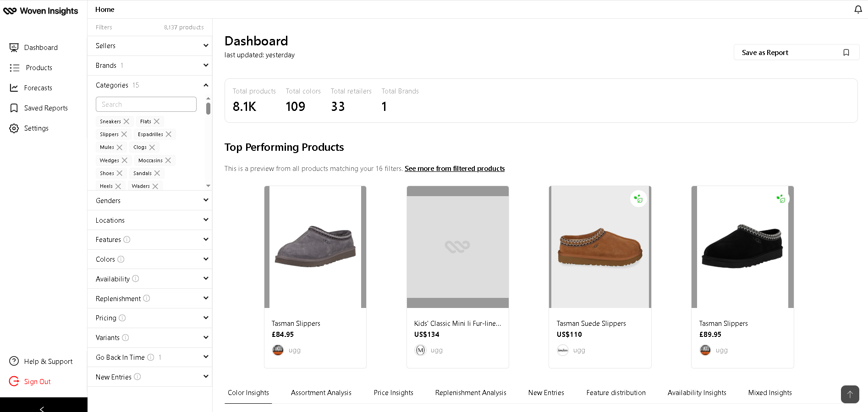Expand the Availability filter chevron
This screenshot has height=412, width=868.
click(206, 279)
